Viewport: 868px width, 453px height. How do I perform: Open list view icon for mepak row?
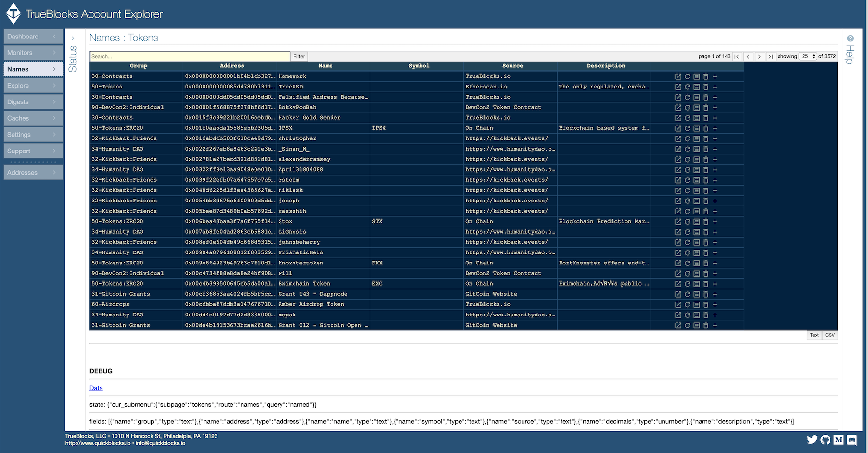pyautogui.click(x=696, y=315)
